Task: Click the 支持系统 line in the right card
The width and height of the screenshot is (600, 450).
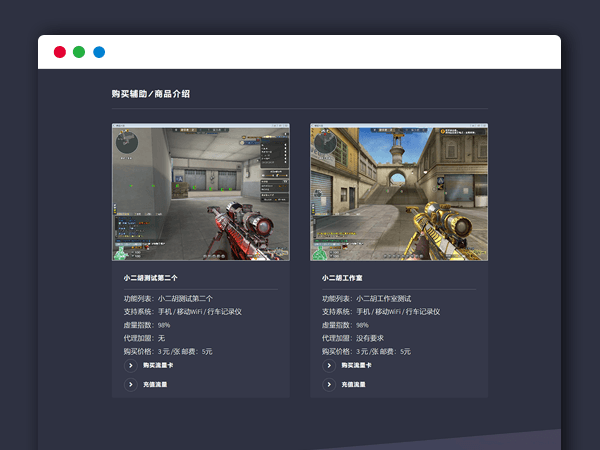Action: 382,312
